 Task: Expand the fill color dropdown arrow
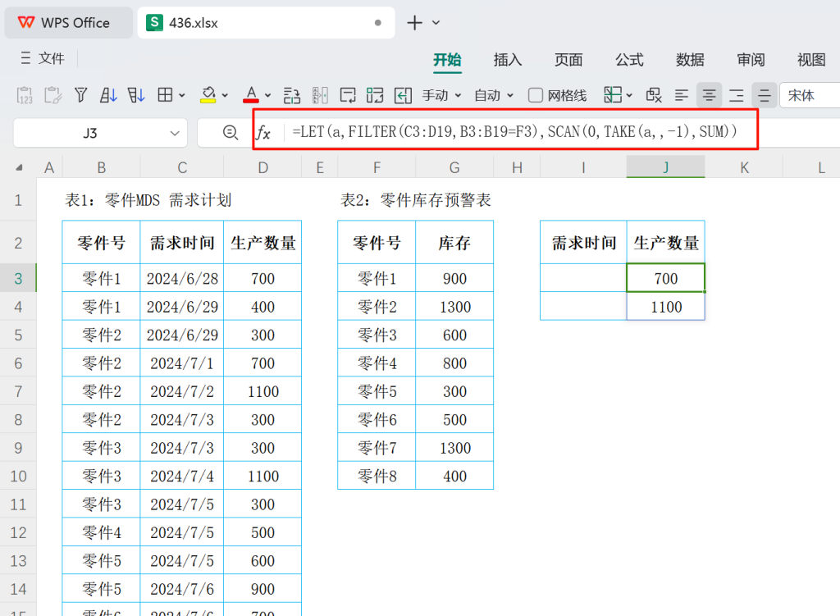click(225, 96)
